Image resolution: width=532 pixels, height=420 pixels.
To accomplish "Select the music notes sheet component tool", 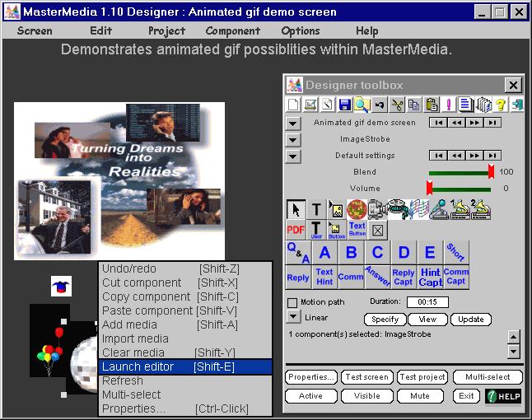I will (418, 209).
